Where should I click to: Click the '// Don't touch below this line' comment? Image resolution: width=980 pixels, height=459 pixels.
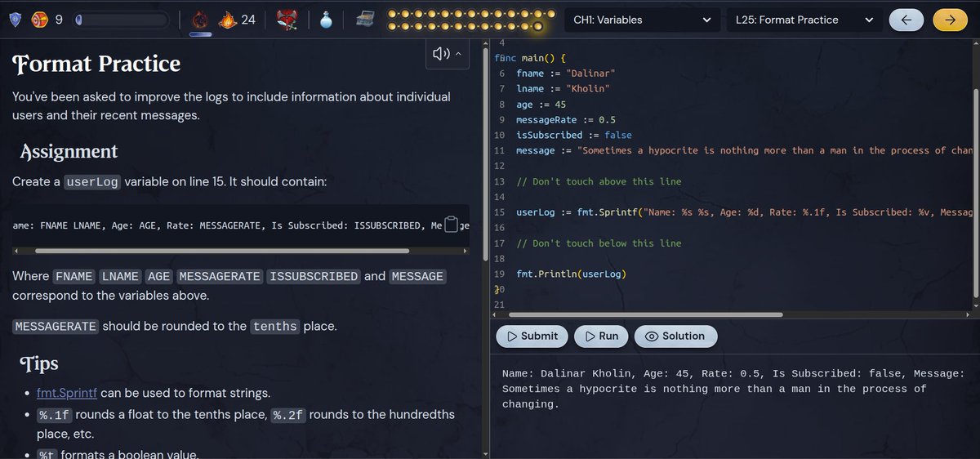point(599,243)
